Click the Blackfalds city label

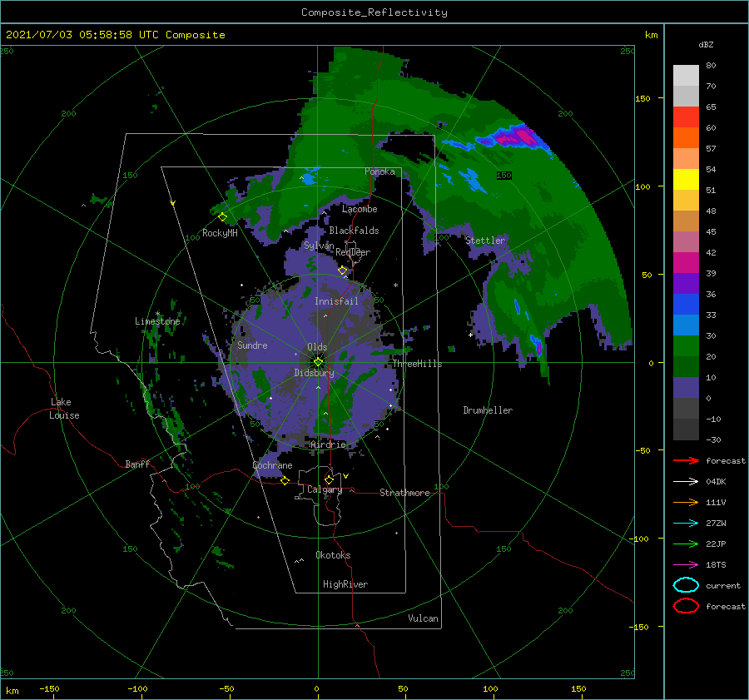pyautogui.click(x=354, y=231)
